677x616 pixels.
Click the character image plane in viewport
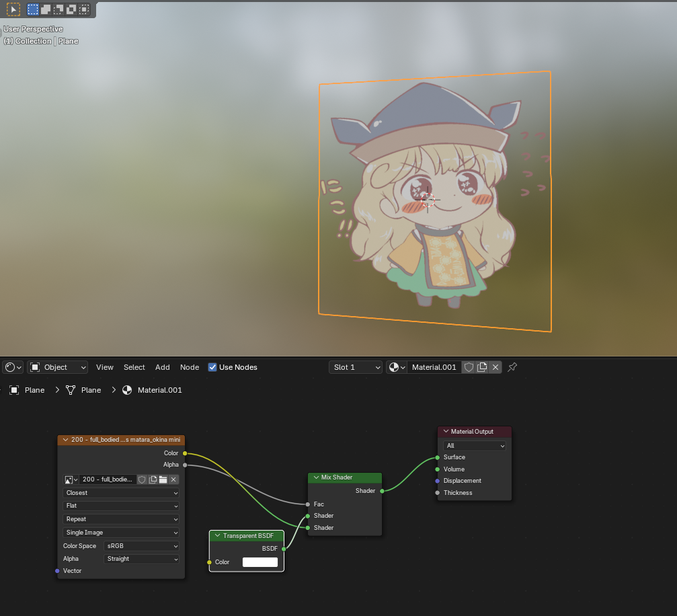(434, 201)
